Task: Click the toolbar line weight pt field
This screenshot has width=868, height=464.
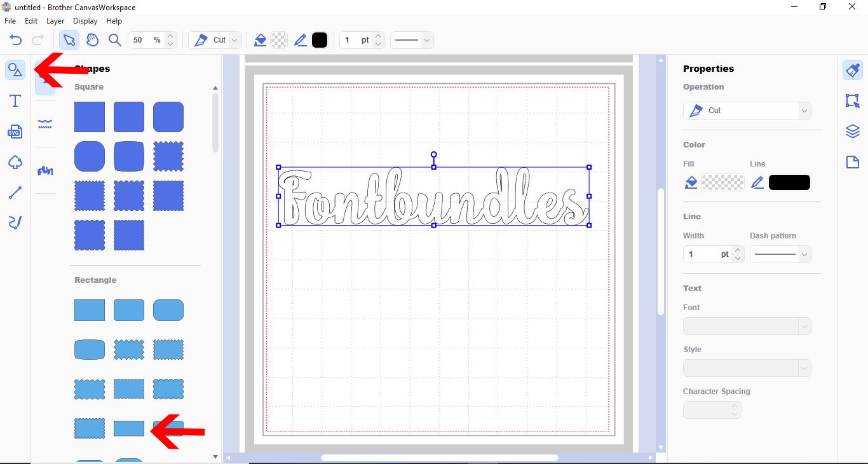Action: pyautogui.click(x=356, y=40)
